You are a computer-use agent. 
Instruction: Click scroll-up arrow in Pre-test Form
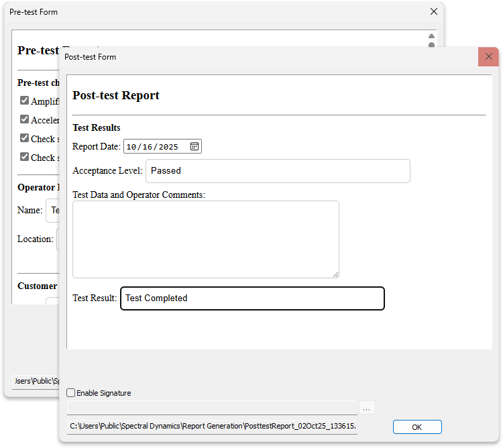coord(431,36)
